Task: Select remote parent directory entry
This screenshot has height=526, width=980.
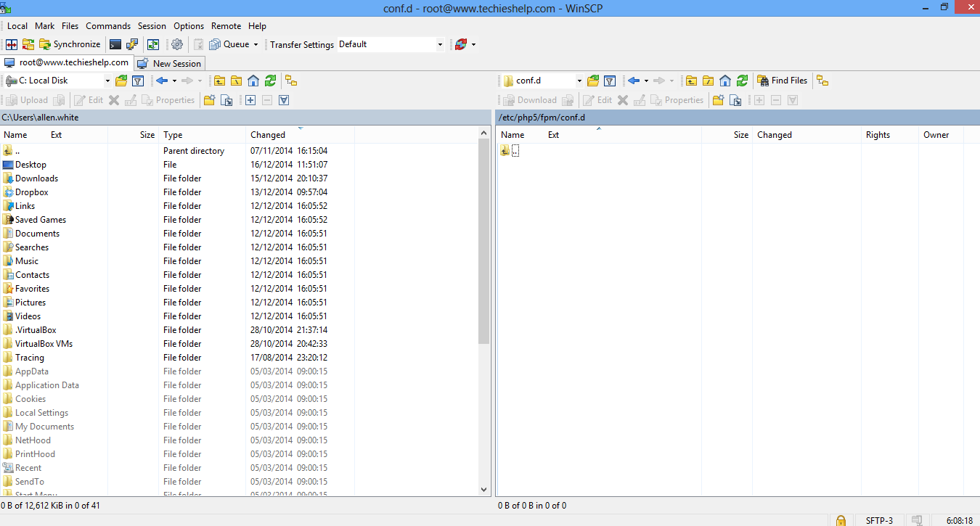Action: tap(510, 151)
